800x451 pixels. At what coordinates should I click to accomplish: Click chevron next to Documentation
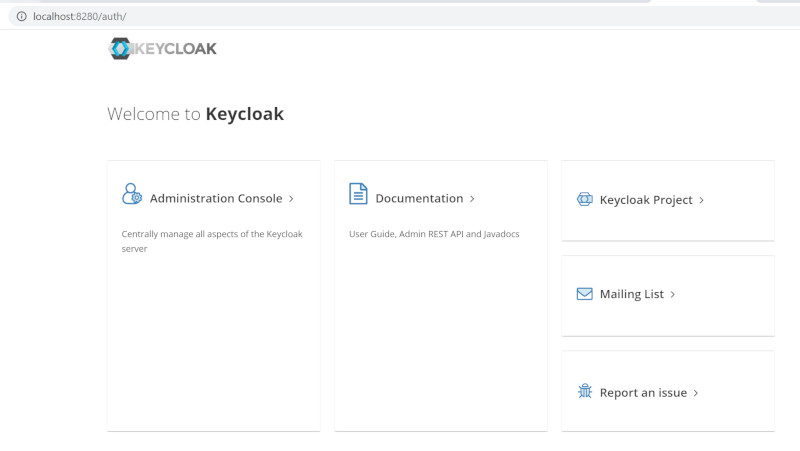[472, 199]
